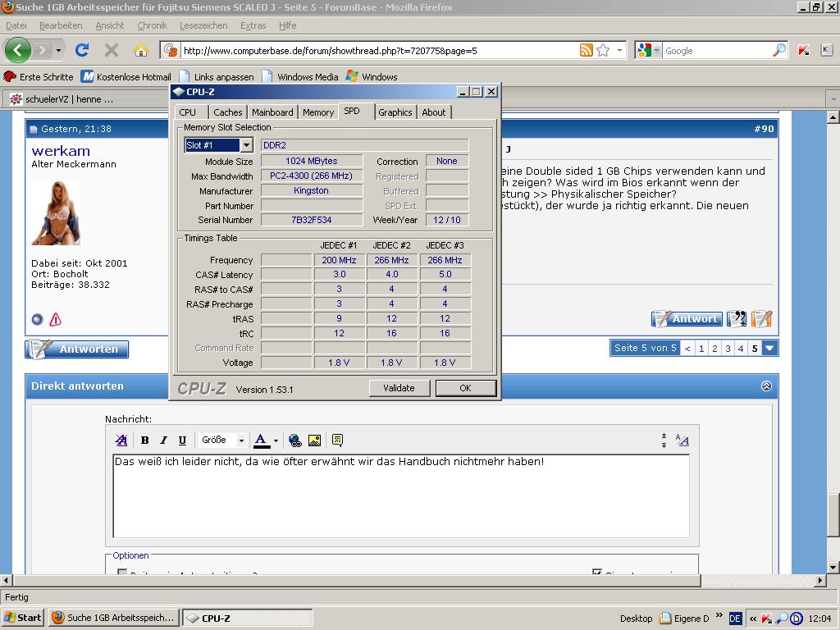840x630 pixels.
Task: Open Memory Slot #1 dropdown
Action: 246,145
